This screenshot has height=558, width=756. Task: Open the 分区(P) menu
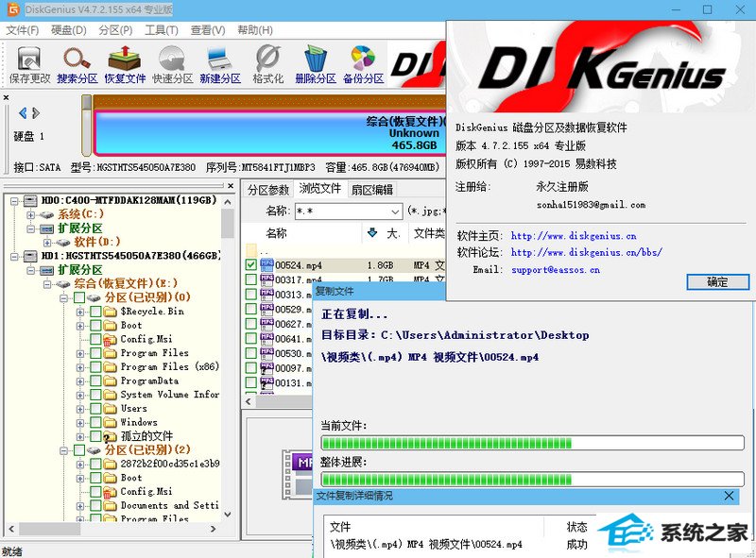pyautogui.click(x=115, y=30)
